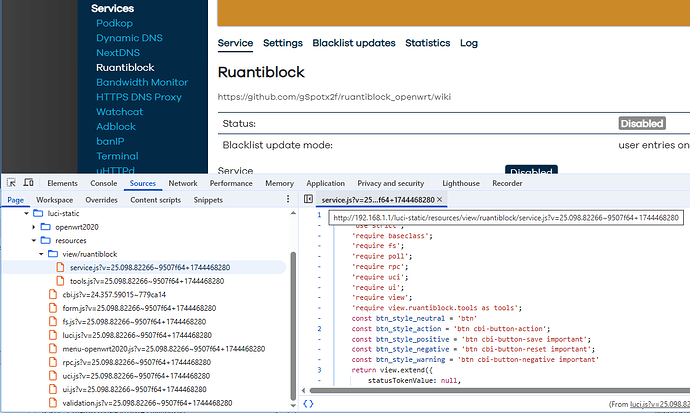Screen dimensions: 690x413
Task: Collapse the luci-static tree folder
Action: pos(26,213)
